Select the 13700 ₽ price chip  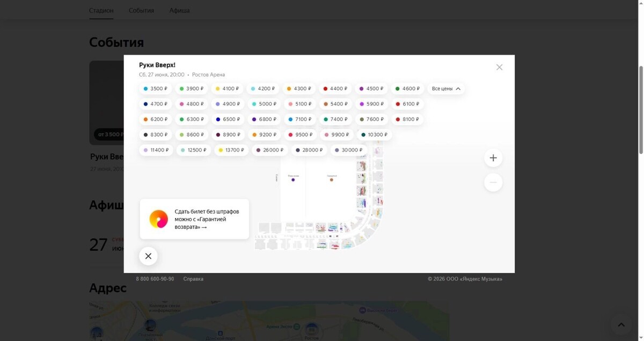[x=231, y=150]
